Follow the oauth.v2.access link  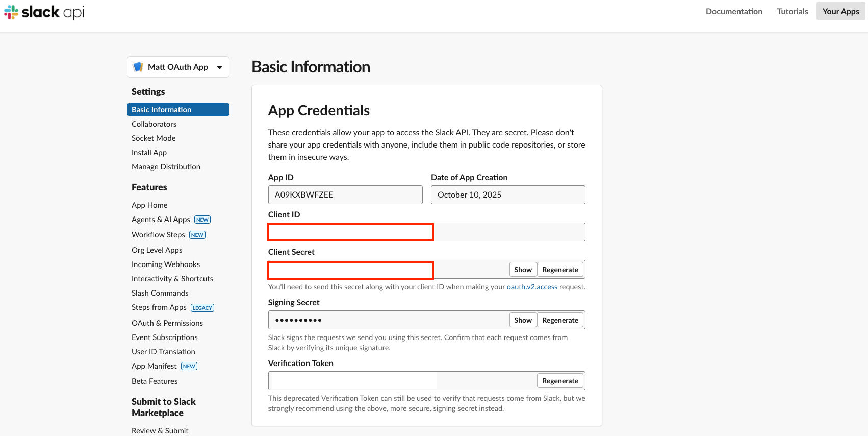pyautogui.click(x=532, y=287)
